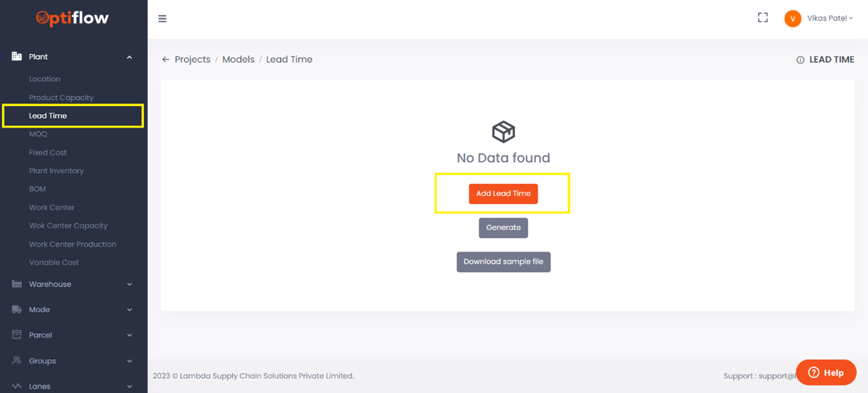Image resolution: width=868 pixels, height=393 pixels.
Task: Open Work Center Production page
Action: tap(72, 244)
